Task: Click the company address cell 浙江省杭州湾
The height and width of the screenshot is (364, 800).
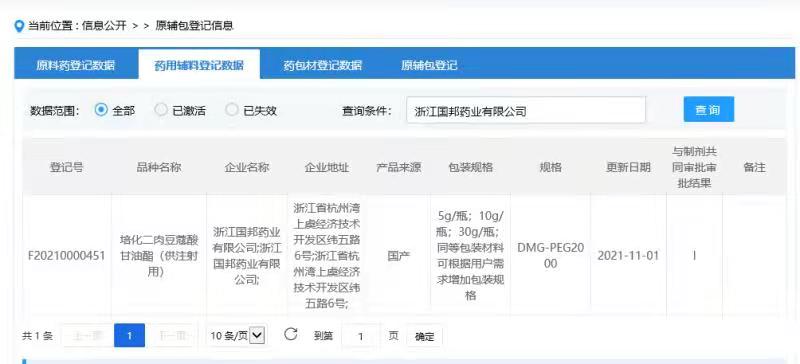Action: [x=327, y=255]
